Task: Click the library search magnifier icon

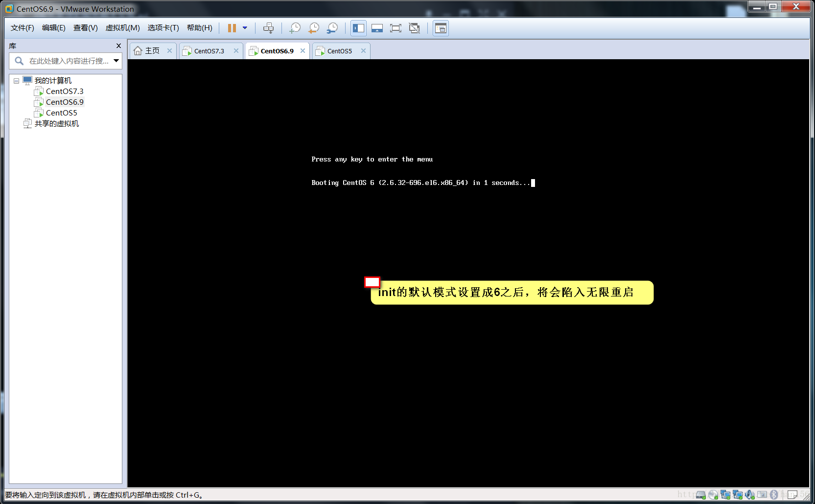Action: (x=19, y=61)
